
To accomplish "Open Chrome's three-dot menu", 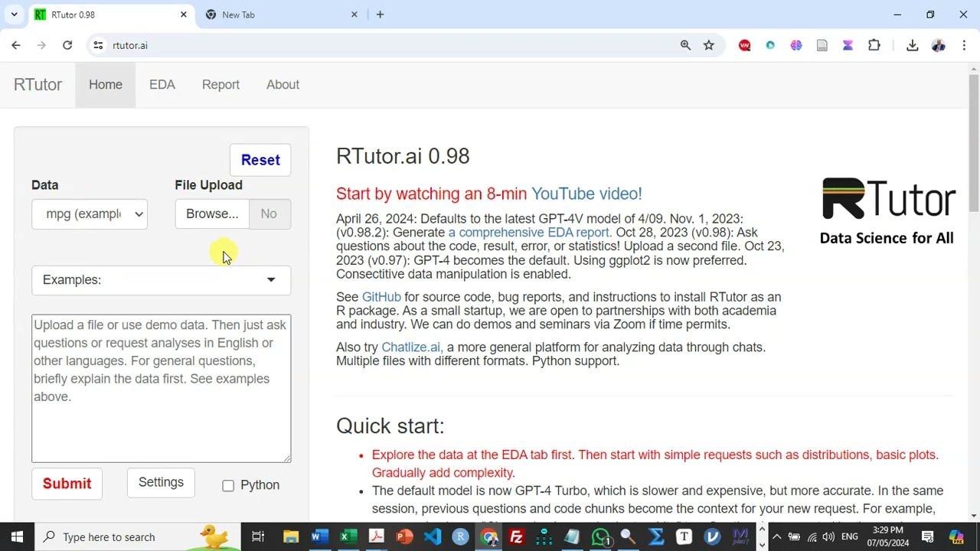I will coord(963,45).
